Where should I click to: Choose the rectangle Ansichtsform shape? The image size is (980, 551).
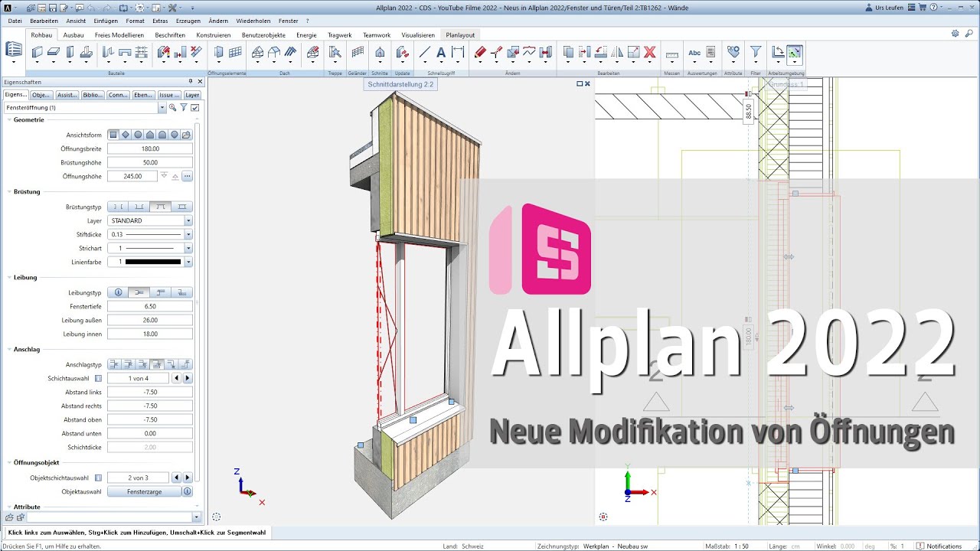[113, 135]
